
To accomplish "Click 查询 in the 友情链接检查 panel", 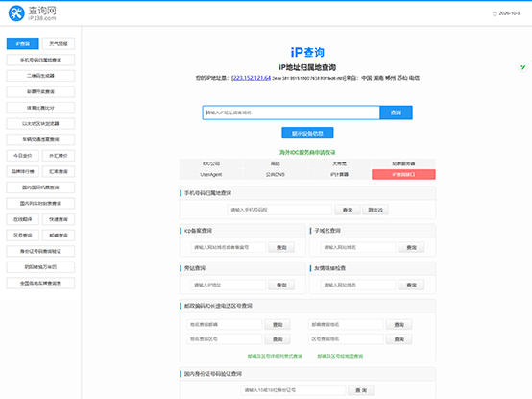I will 411,285.
